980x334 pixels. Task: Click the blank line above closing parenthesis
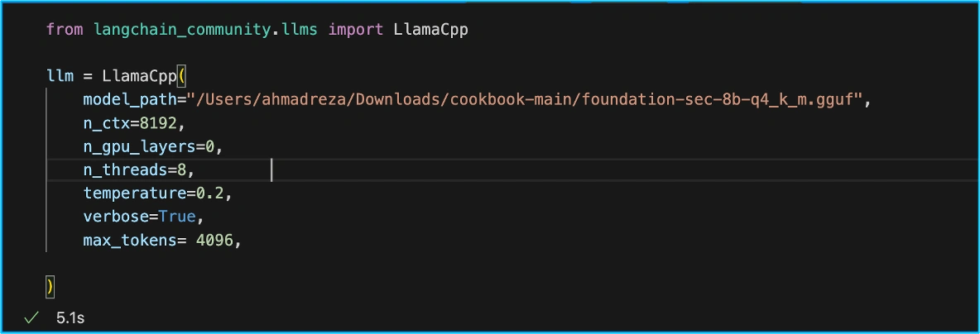pyautogui.click(x=248, y=264)
